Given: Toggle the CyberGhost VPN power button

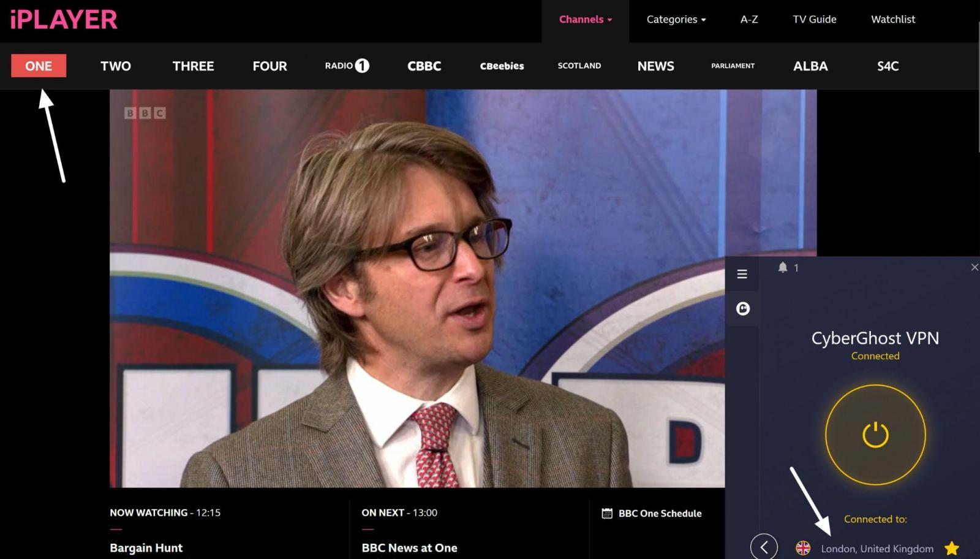Looking at the screenshot, I should pos(875,435).
